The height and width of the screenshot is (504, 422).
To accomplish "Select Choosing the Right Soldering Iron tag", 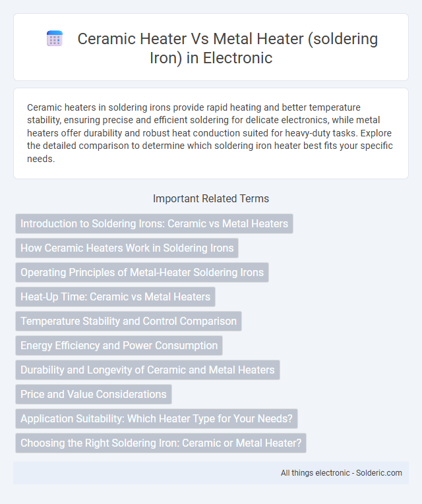I will pos(161,443).
